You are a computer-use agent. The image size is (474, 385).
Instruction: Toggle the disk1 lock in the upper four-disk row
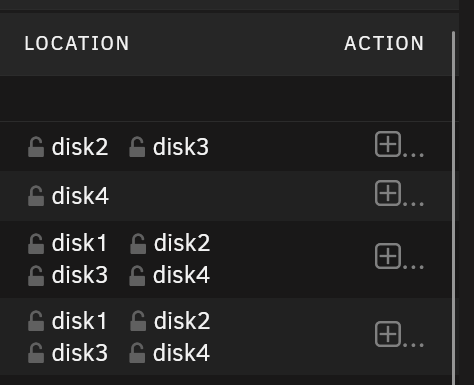[x=36, y=244]
